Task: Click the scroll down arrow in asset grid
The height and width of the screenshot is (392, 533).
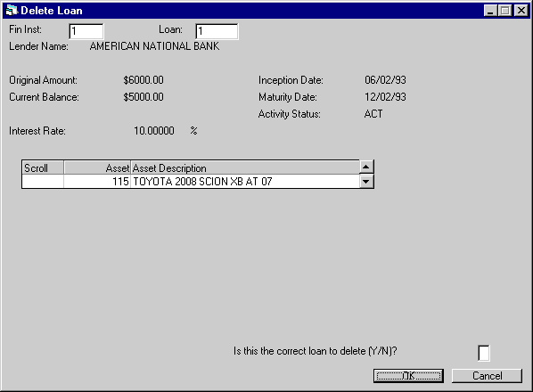Action: tap(366, 181)
